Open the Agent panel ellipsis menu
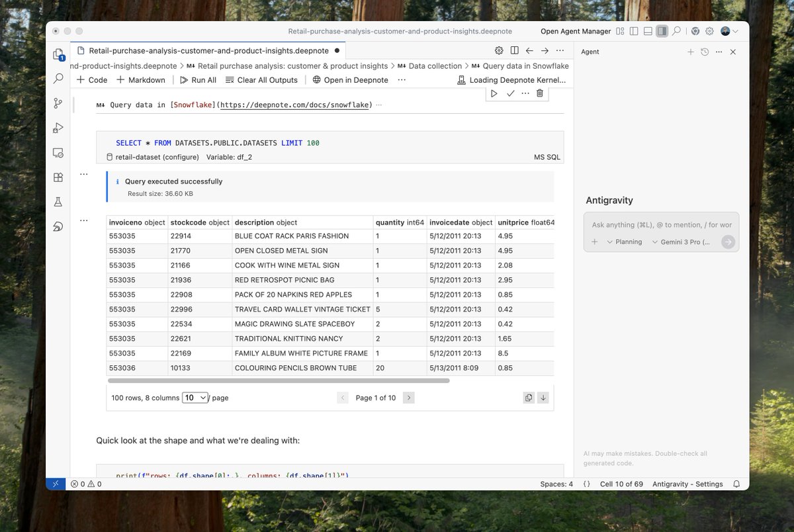 click(719, 52)
